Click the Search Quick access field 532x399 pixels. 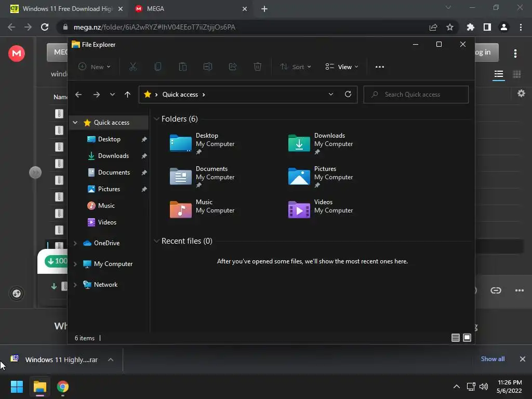pos(416,95)
